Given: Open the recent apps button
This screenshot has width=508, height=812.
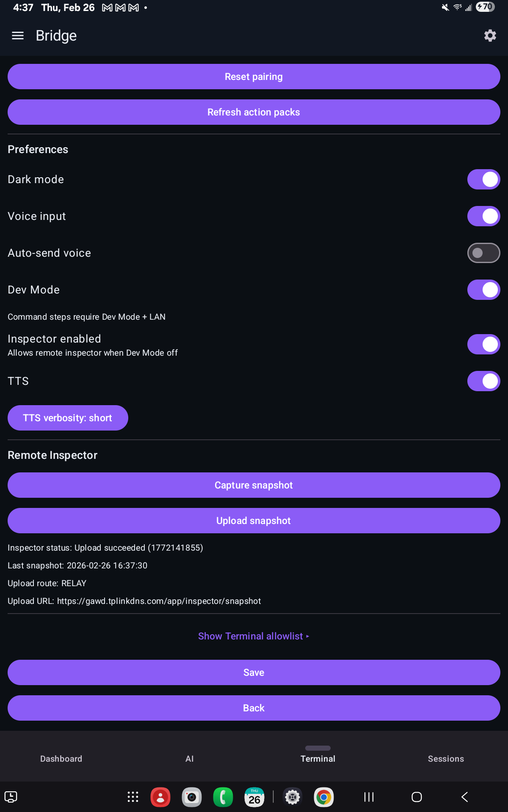Looking at the screenshot, I should (369, 797).
